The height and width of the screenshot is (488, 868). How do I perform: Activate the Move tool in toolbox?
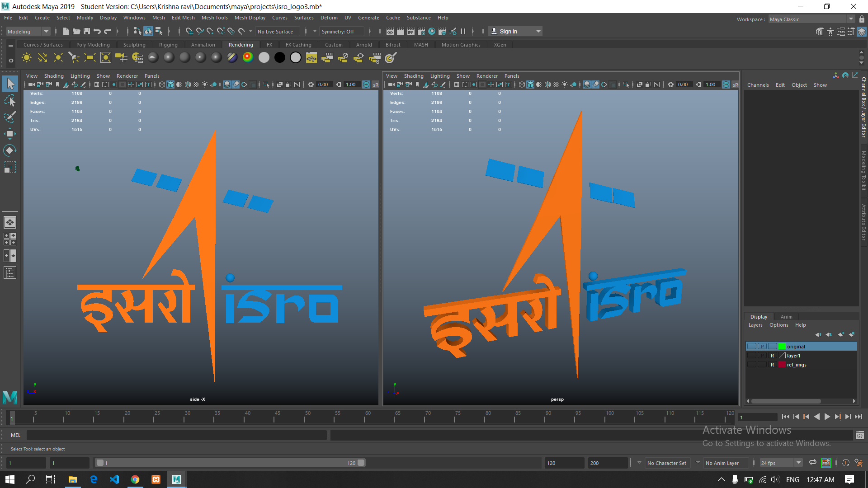pyautogui.click(x=10, y=133)
